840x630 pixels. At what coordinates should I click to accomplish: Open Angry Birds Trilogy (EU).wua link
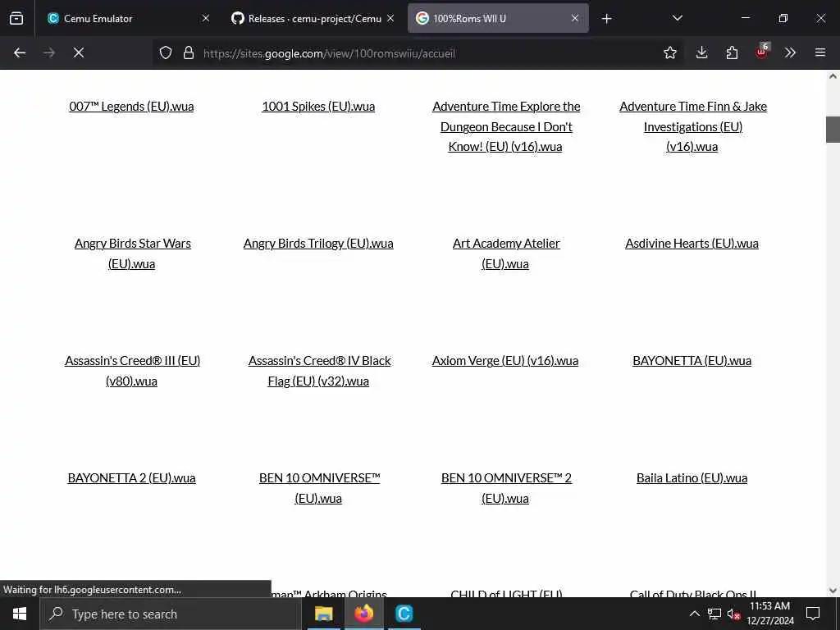click(x=318, y=243)
